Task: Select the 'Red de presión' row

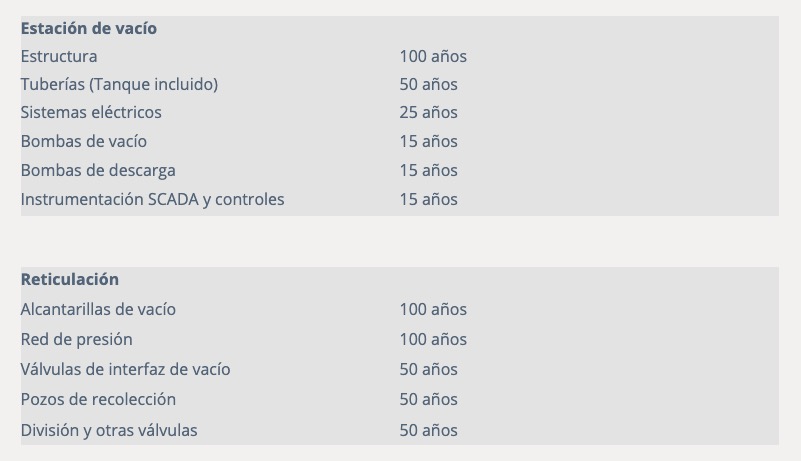Action: tap(399, 339)
